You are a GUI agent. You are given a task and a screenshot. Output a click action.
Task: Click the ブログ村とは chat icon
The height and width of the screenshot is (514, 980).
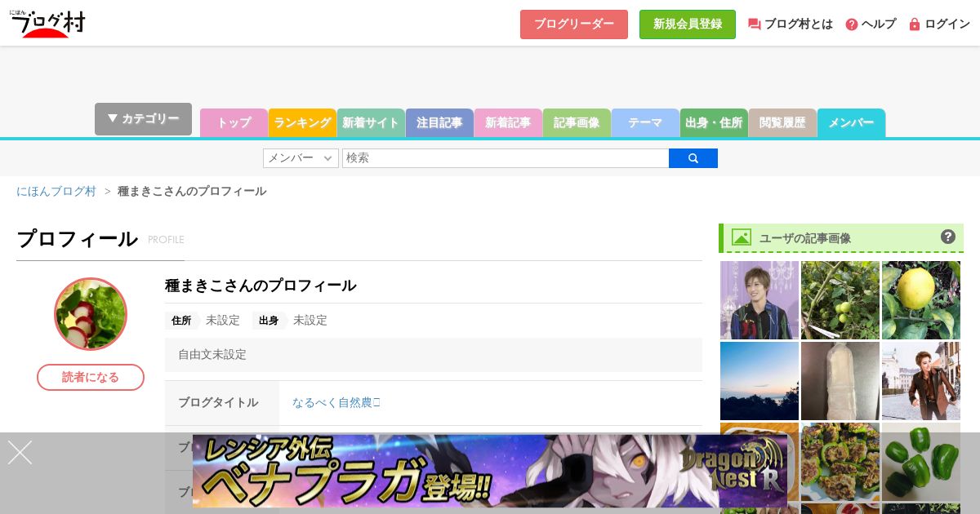(x=755, y=24)
